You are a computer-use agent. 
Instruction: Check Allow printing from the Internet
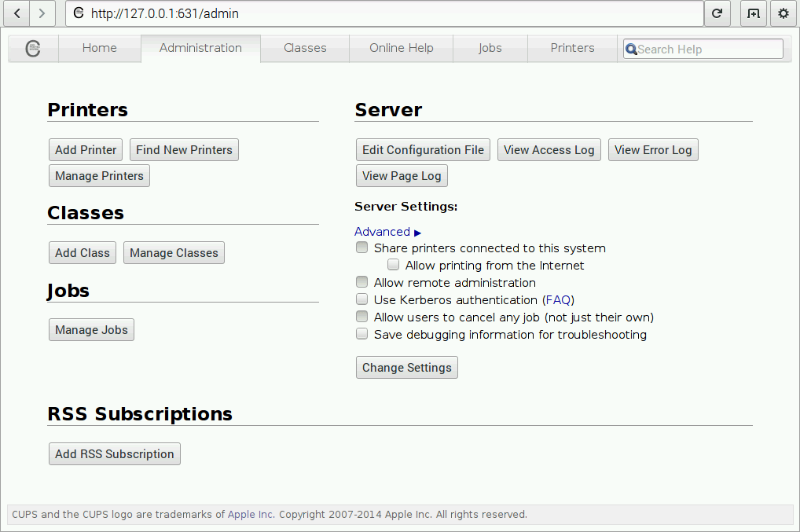[x=394, y=265]
